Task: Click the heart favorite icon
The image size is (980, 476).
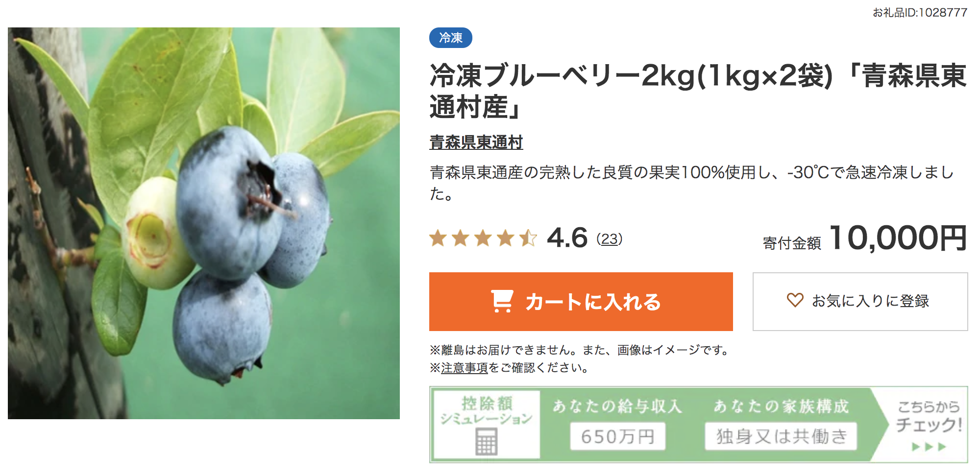Action: coord(795,300)
